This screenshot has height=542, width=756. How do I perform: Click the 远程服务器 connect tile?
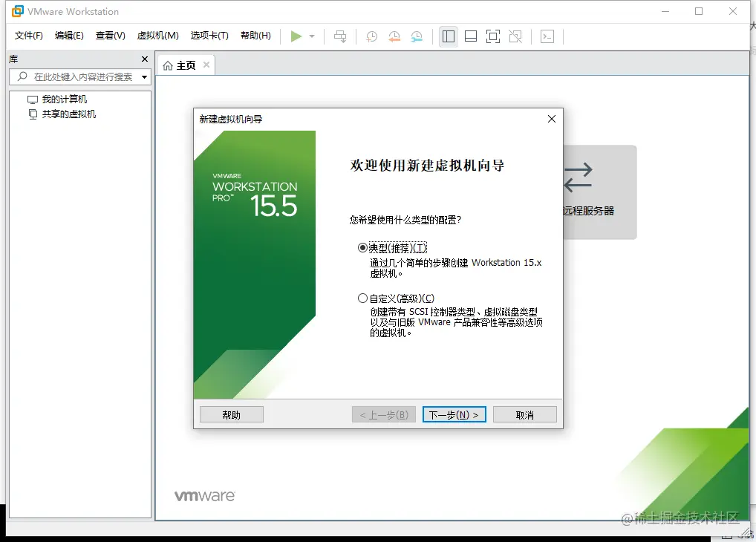click(x=600, y=192)
